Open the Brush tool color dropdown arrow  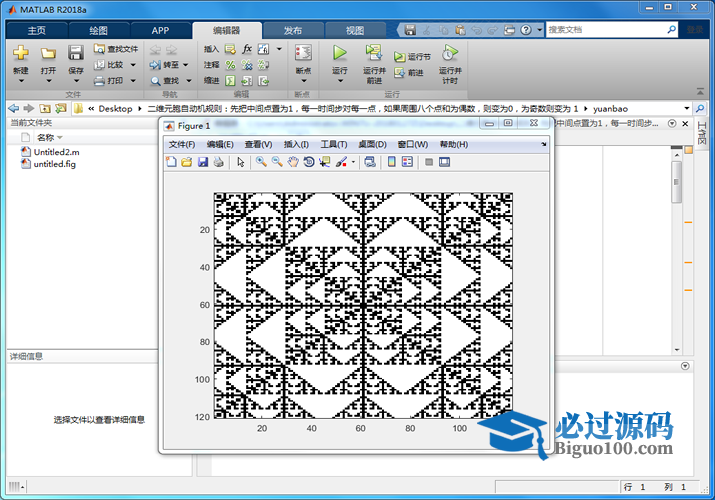click(353, 162)
